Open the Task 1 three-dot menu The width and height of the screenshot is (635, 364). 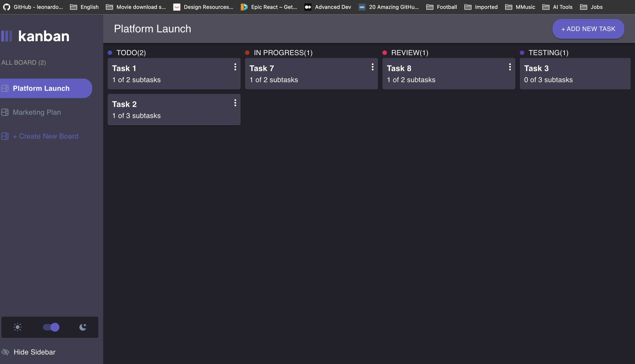point(235,67)
